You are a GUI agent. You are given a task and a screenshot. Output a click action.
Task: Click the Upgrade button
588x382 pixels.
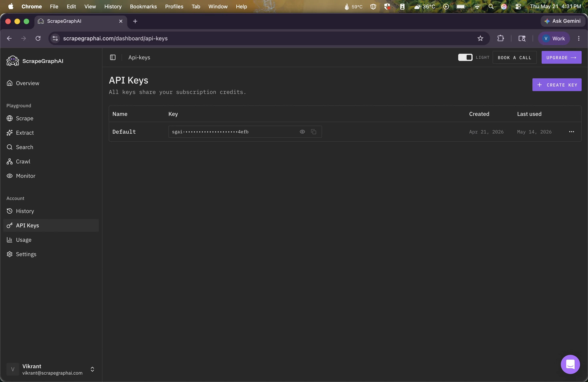(561, 58)
